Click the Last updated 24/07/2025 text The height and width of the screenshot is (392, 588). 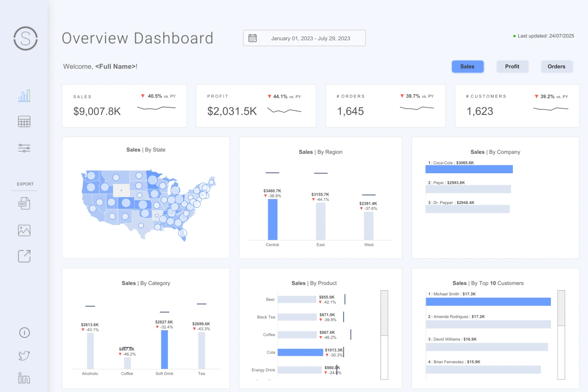pos(546,36)
